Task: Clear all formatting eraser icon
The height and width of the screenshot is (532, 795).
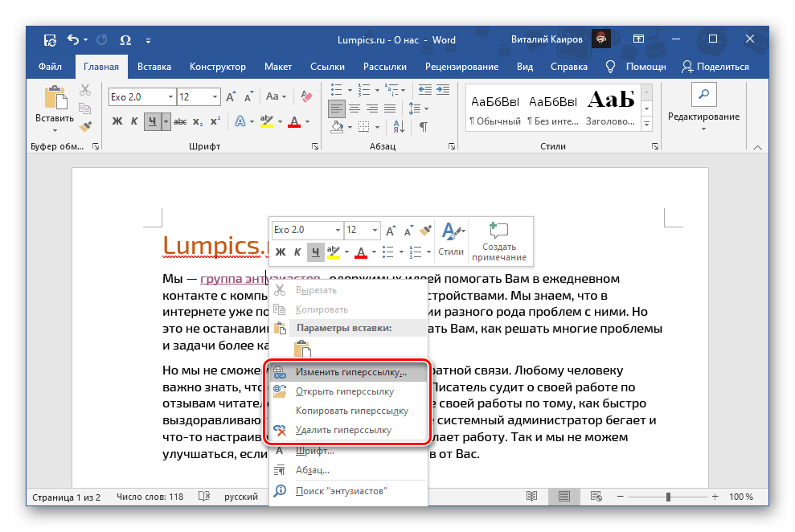Action: [x=306, y=96]
